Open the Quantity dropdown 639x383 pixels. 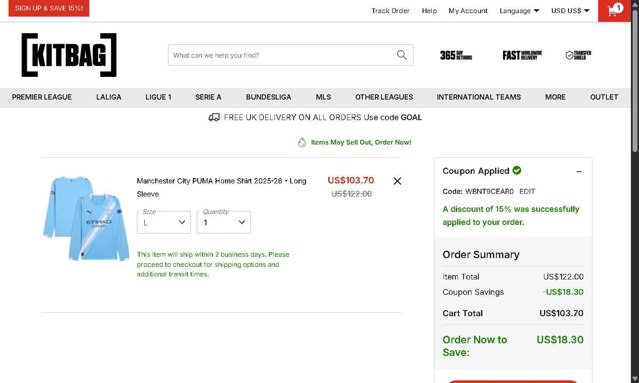pos(224,222)
